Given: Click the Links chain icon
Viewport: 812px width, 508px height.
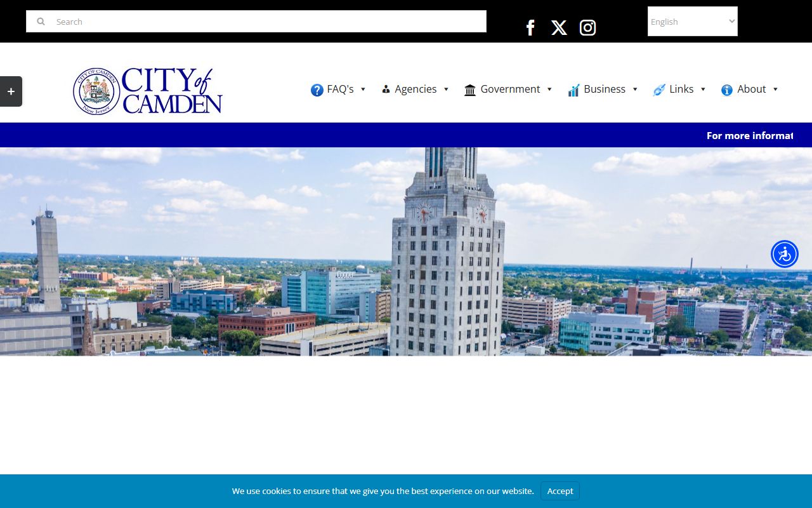Looking at the screenshot, I should [659, 90].
